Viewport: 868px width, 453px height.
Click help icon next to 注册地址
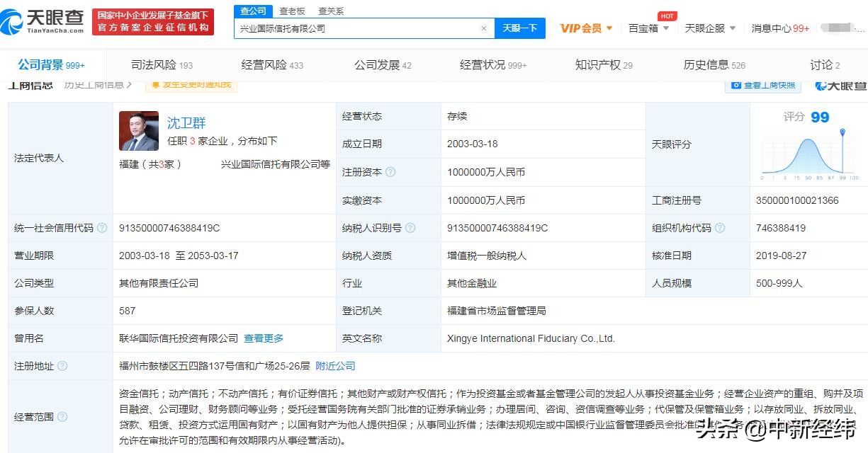point(62,366)
